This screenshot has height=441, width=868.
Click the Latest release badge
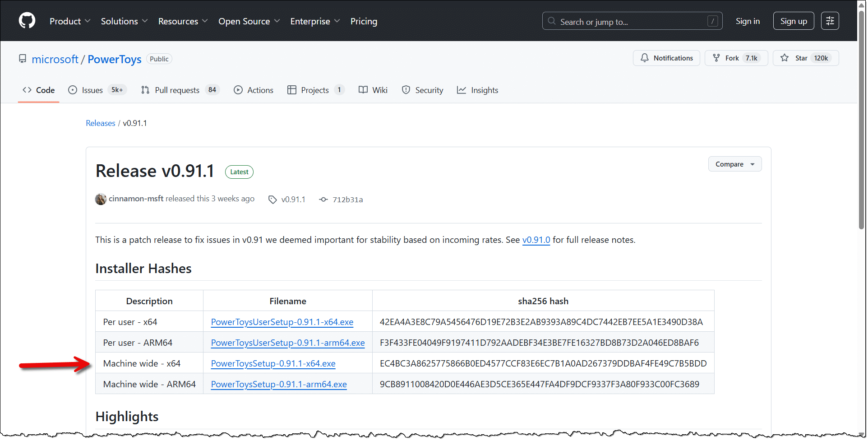(x=239, y=172)
